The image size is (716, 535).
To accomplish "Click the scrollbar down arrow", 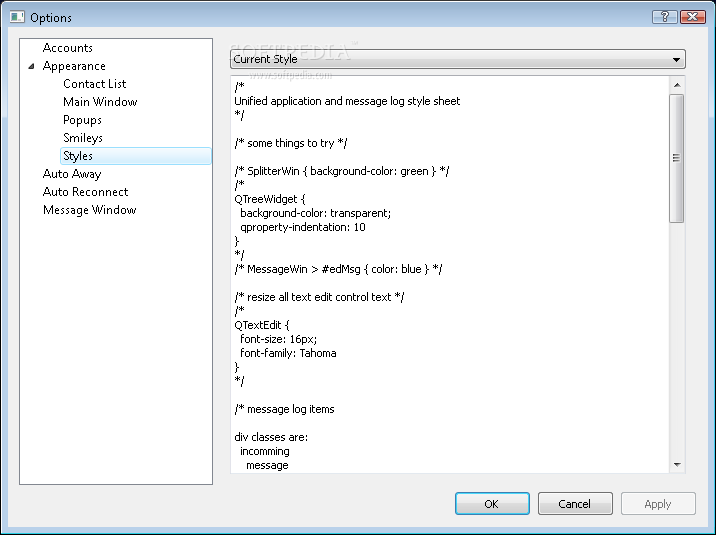I will click(677, 465).
